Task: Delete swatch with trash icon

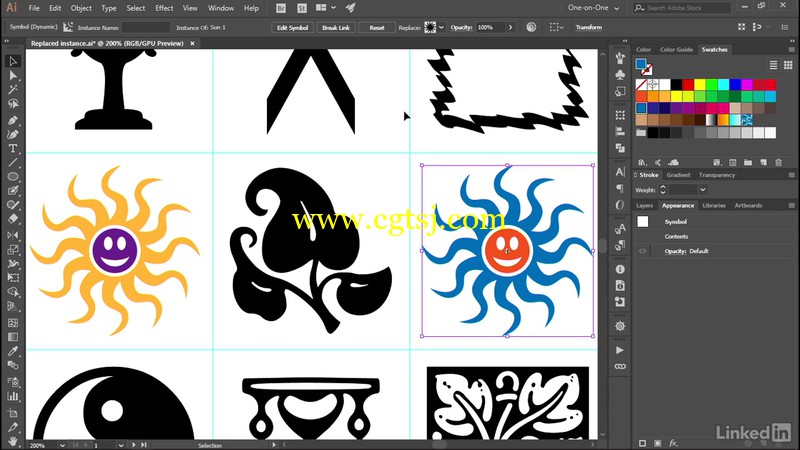Action: pyautogui.click(x=779, y=163)
